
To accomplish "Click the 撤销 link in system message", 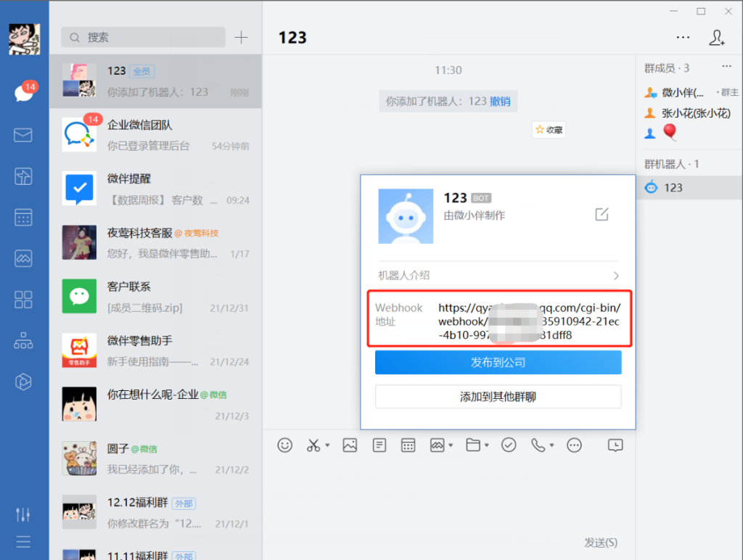I will [500, 101].
